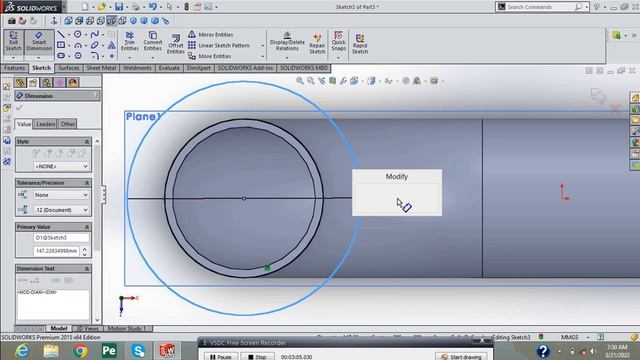The width and height of the screenshot is (640, 360).
Task: Collapse the Style section
Action: (87, 141)
